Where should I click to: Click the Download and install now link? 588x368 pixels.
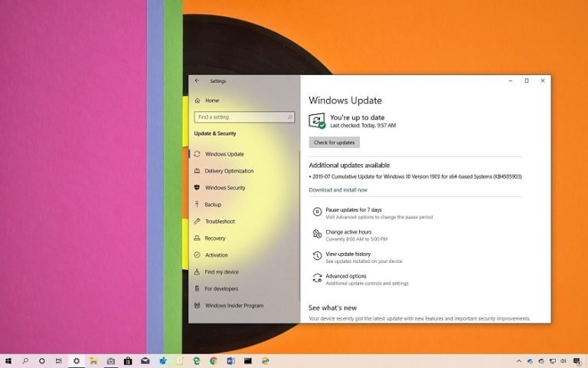tap(338, 190)
